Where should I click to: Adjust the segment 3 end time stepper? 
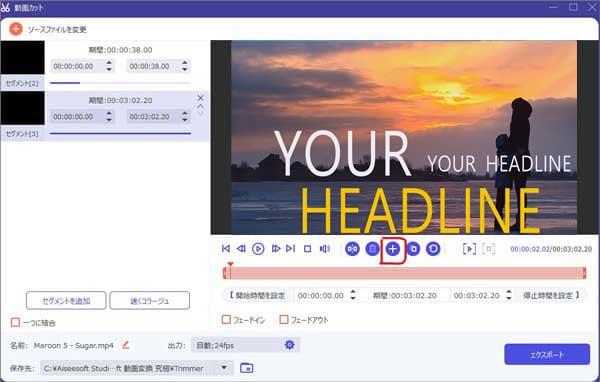click(185, 117)
